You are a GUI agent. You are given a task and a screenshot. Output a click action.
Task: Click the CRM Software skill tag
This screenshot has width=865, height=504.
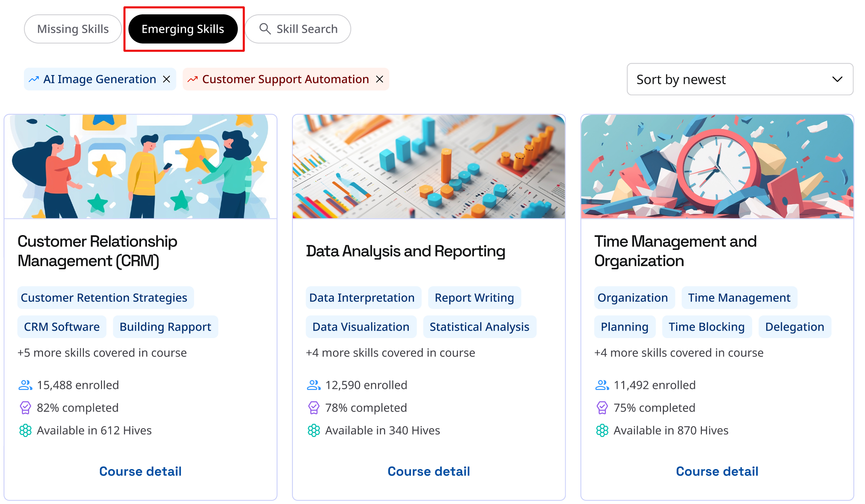(x=62, y=327)
